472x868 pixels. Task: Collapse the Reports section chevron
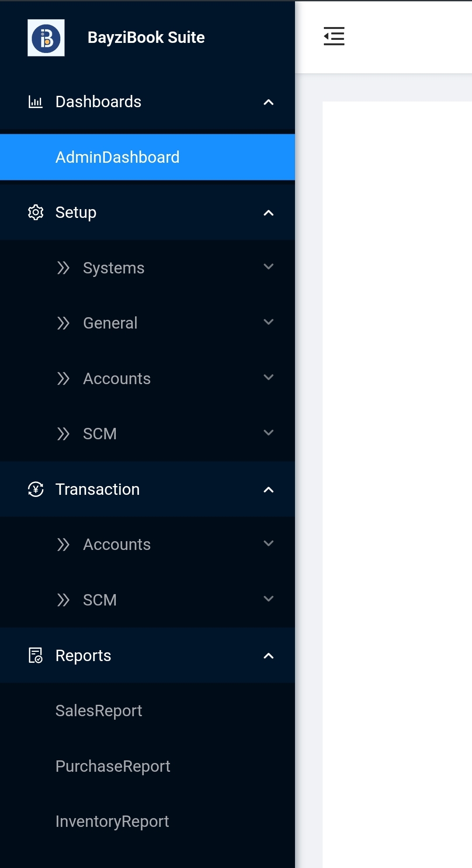coord(268,656)
